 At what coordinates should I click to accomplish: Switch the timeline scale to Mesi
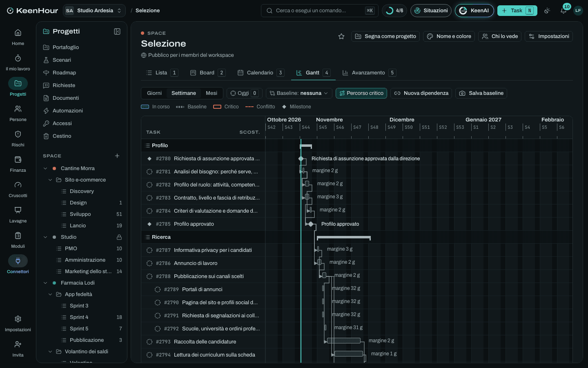(212, 93)
